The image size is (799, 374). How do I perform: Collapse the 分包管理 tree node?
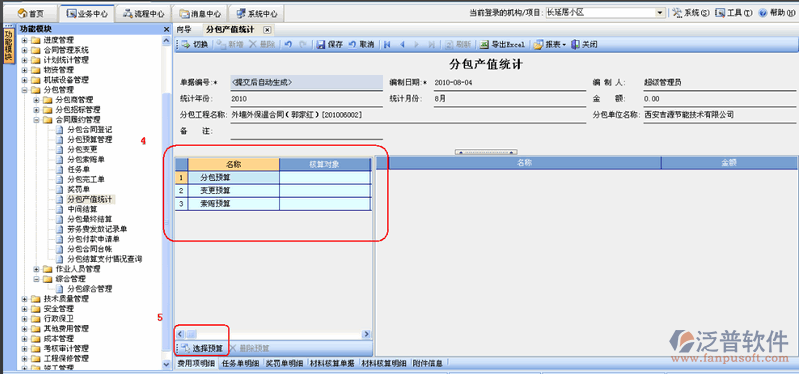(x=24, y=90)
